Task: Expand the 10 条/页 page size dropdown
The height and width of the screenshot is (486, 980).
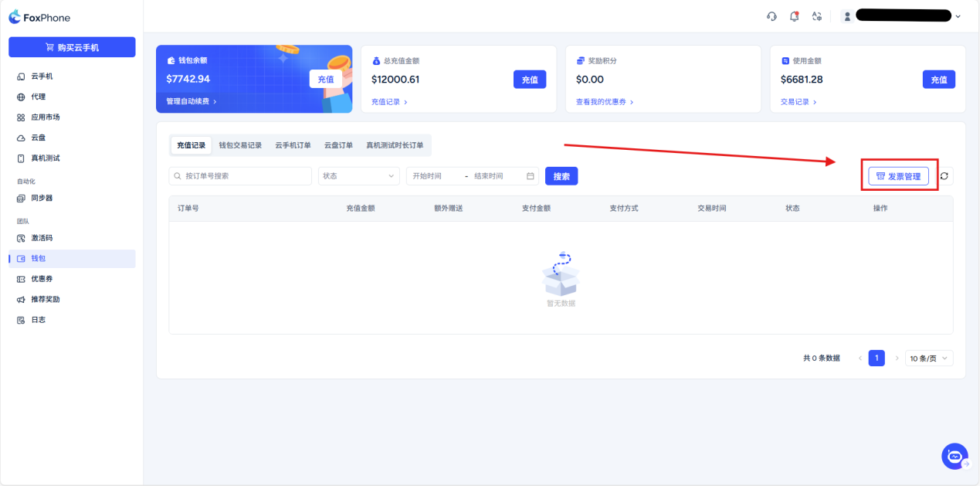Action: (x=930, y=359)
